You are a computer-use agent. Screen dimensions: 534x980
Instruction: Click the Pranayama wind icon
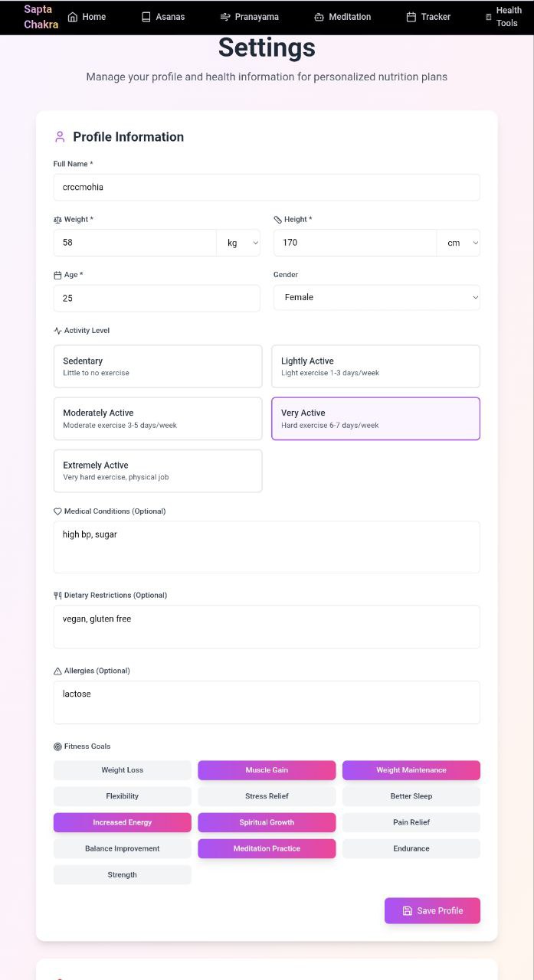coord(225,17)
